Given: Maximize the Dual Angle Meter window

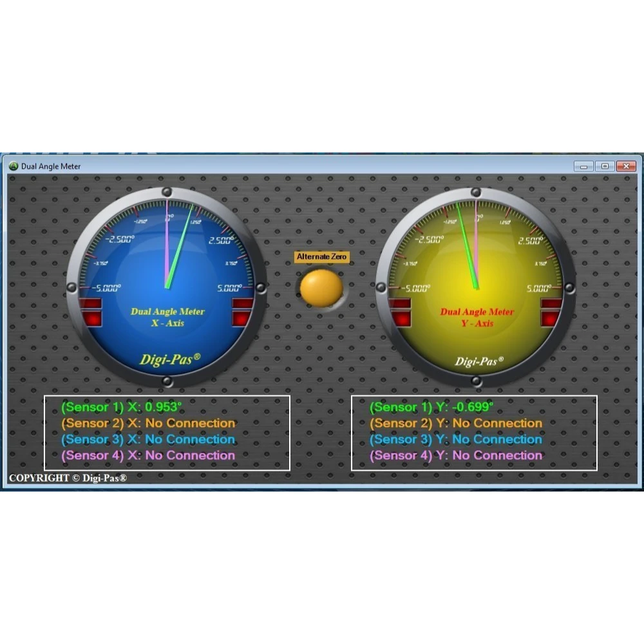Looking at the screenshot, I should [605, 166].
